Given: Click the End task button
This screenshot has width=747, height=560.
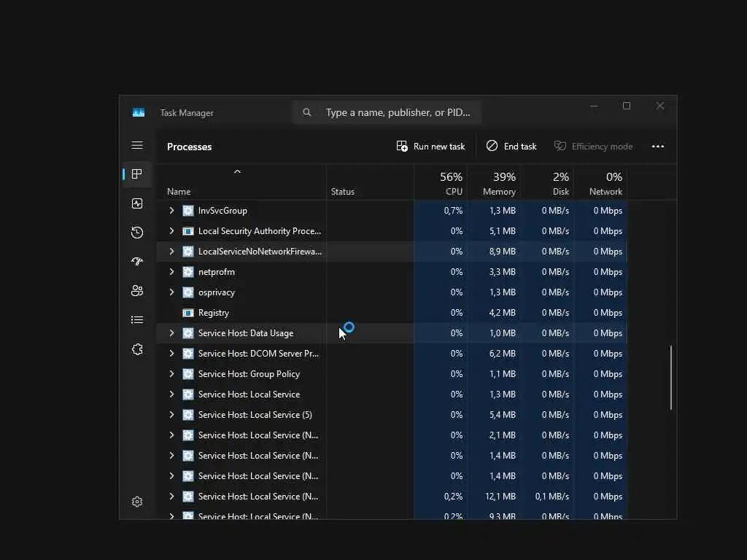Looking at the screenshot, I should 511,146.
